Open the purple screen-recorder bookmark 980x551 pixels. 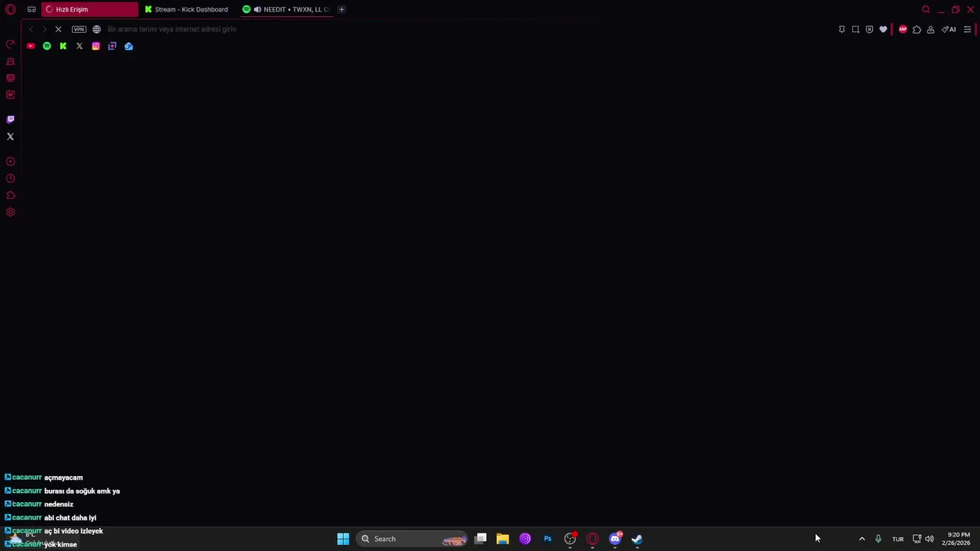coord(112,46)
